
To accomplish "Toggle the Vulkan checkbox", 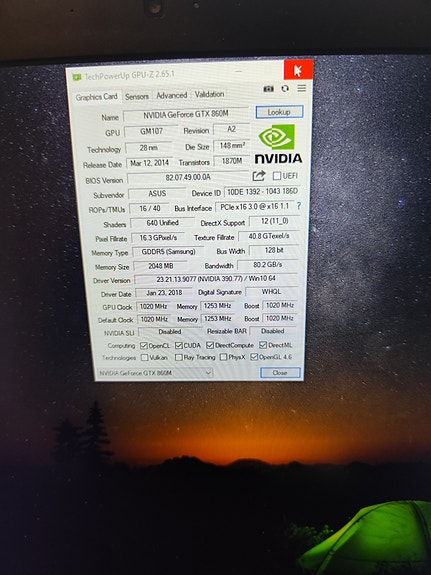I will (145, 357).
